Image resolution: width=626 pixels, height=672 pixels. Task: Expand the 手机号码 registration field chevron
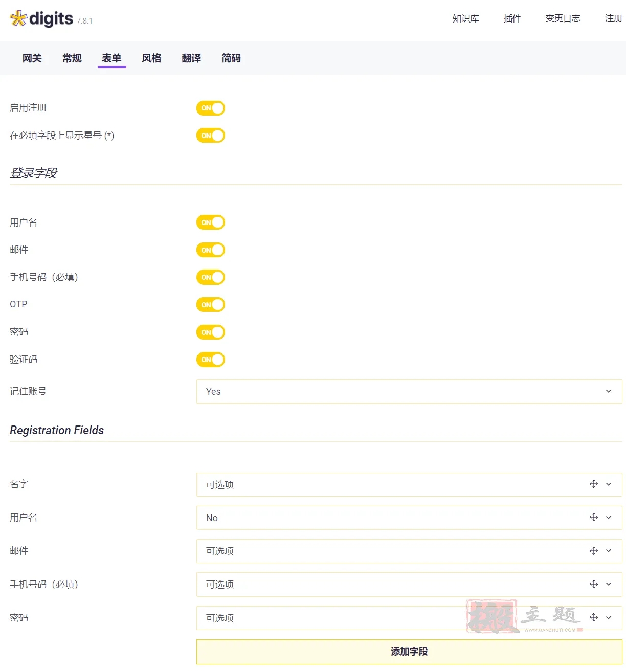click(609, 584)
